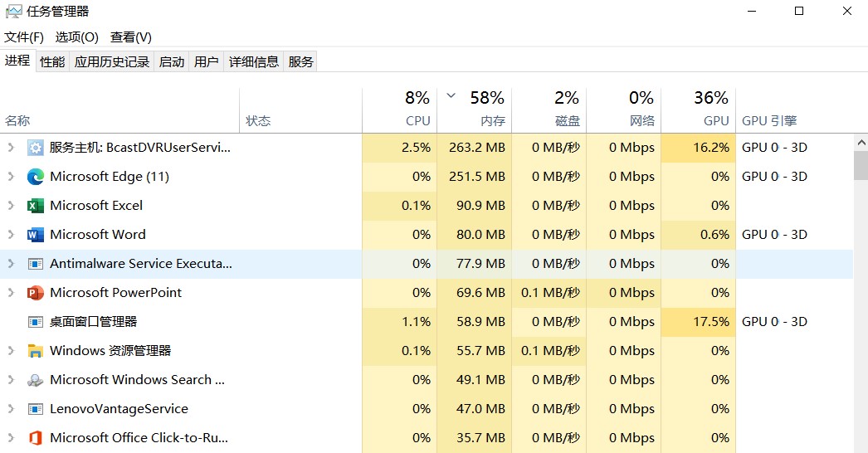Expand the Microsoft PowerPoint process group

click(x=11, y=292)
